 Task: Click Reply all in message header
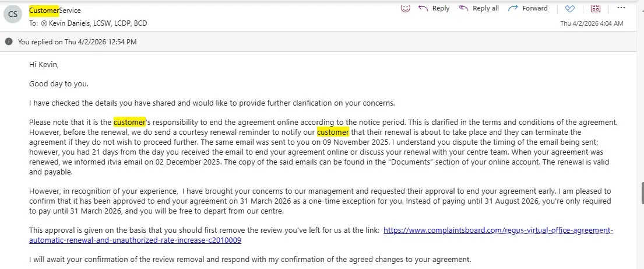coord(479,8)
